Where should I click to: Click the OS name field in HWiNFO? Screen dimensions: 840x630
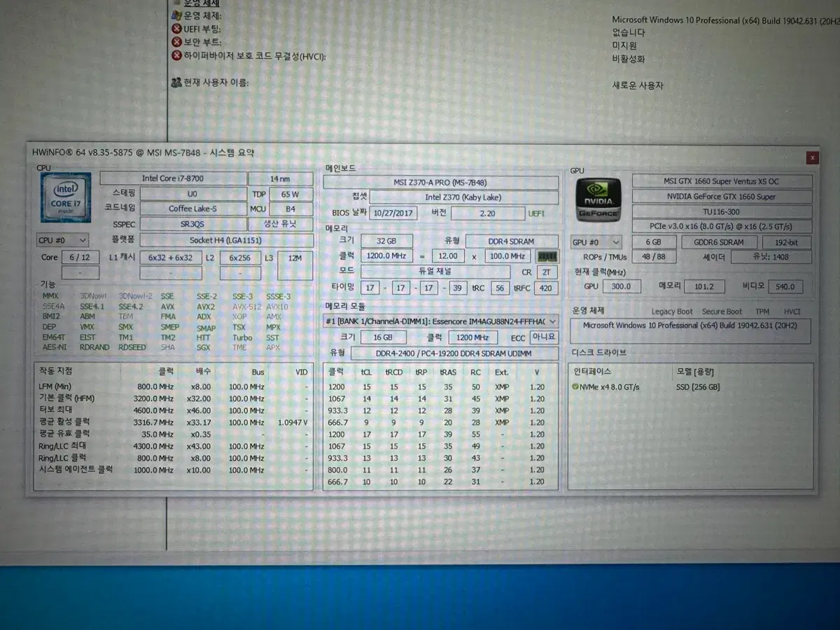click(x=691, y=330)
